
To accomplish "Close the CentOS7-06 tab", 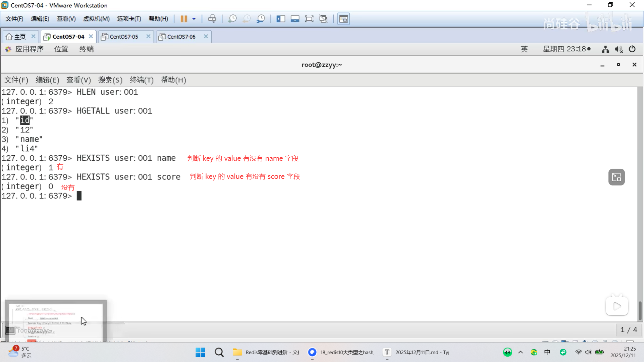I will click(206, 36).
